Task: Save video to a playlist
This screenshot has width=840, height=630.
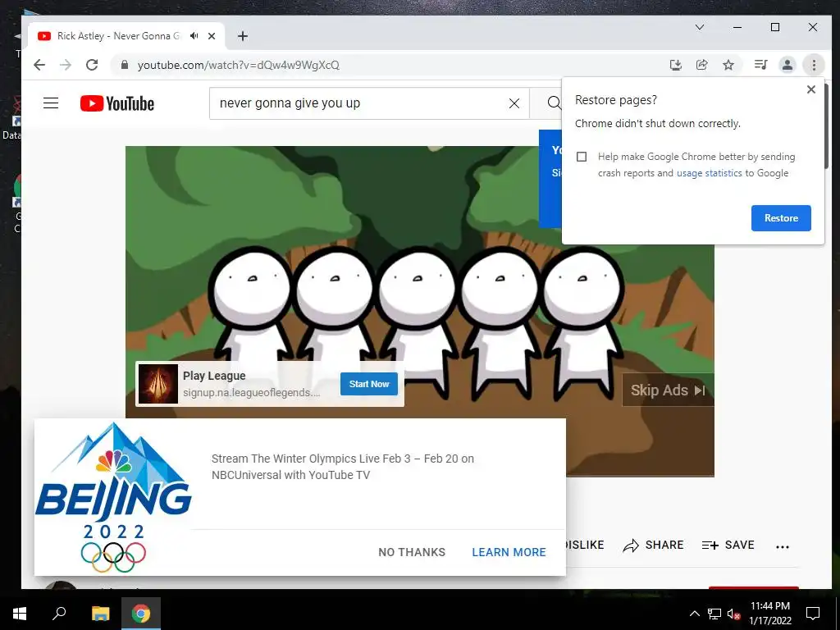Action: (728, 546)
